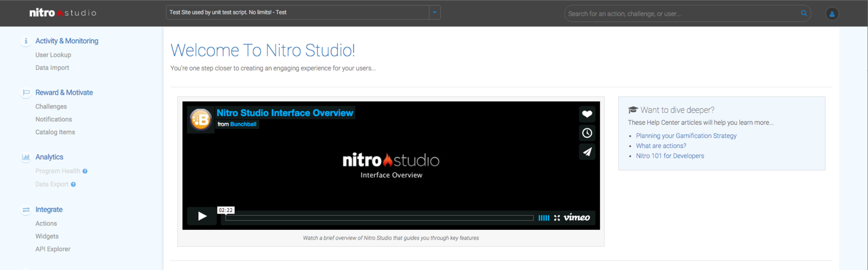Add video to Watch Later clock icon

tap(587, 133)
